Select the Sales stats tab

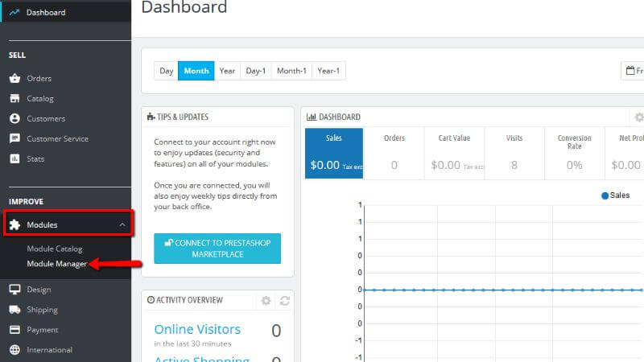click(334, 153)
